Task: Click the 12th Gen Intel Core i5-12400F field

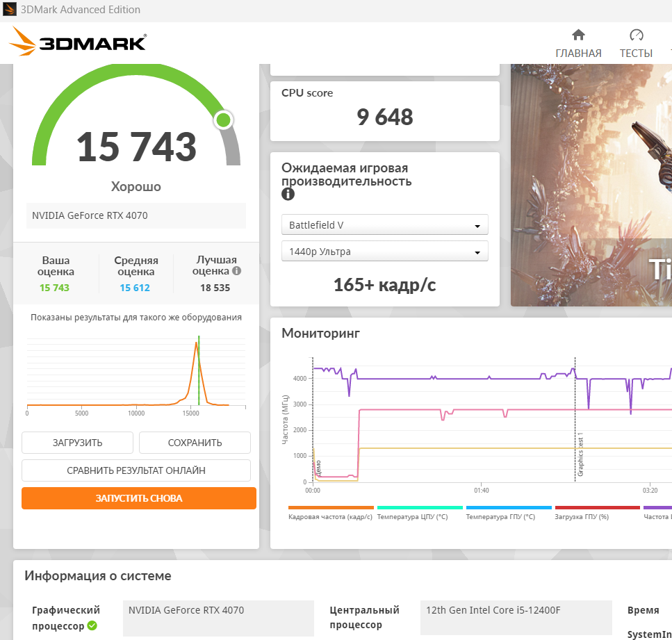Action: [x=516, y=617]
